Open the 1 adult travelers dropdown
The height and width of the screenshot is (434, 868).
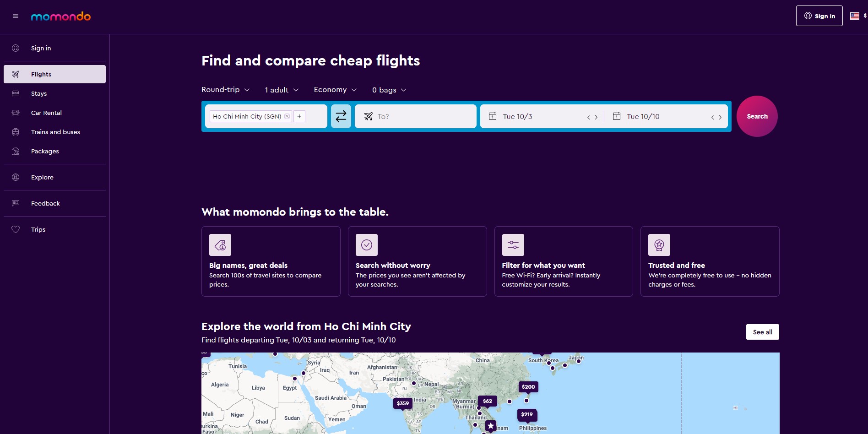pos(282,90)
